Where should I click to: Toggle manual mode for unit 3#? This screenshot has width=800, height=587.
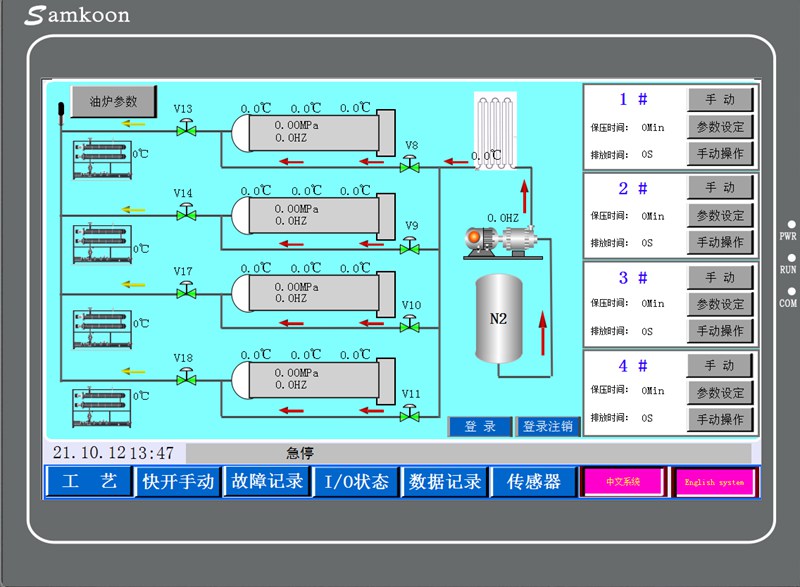point(719,278)
